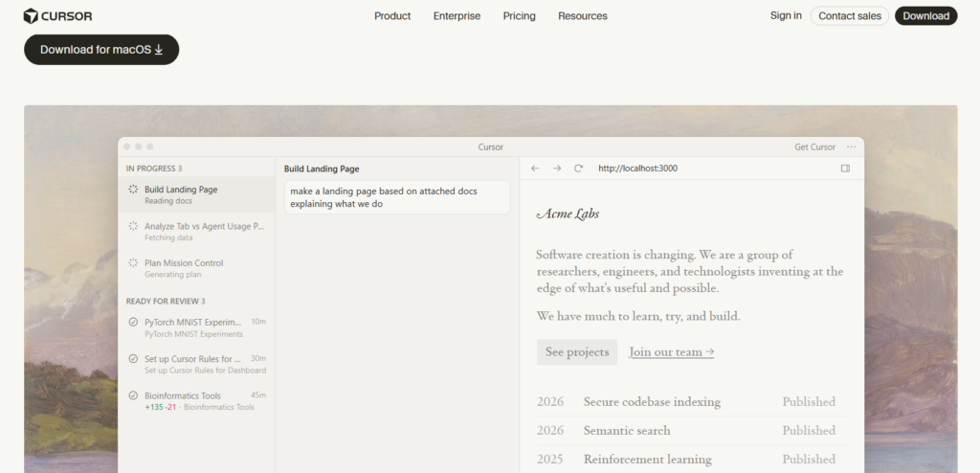Click the black Download button in header
Viewport: 980px width, 473px height.
tap(925, 16)
